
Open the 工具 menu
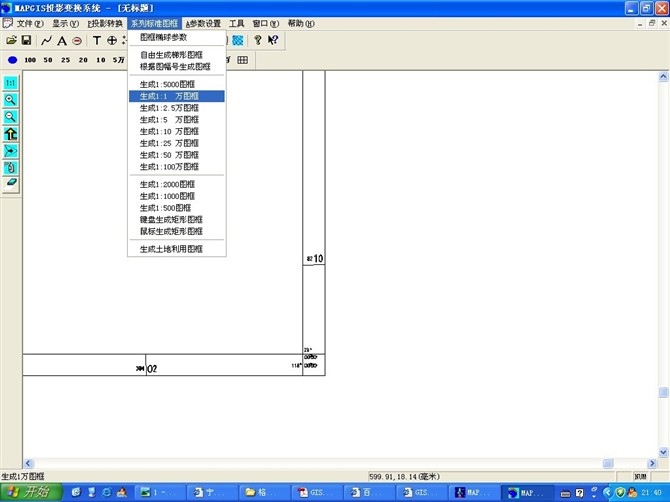click(x=236, y=23)
